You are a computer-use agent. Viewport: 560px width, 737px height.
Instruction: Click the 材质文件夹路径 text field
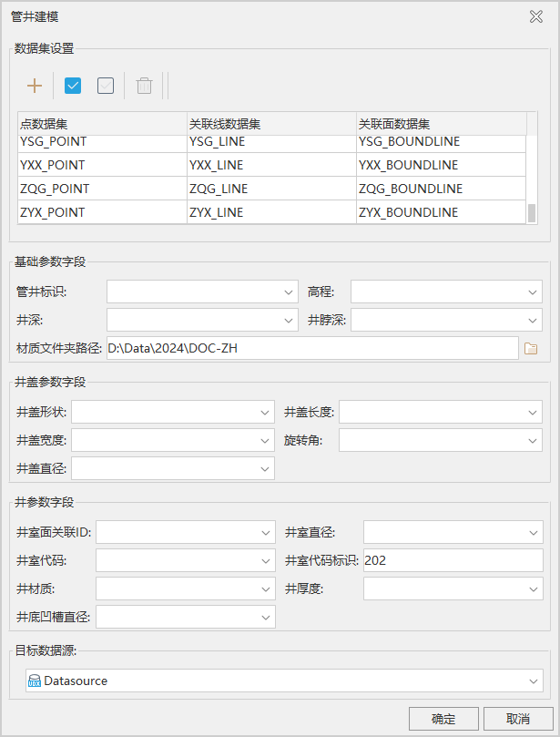[x=311, y=348]
